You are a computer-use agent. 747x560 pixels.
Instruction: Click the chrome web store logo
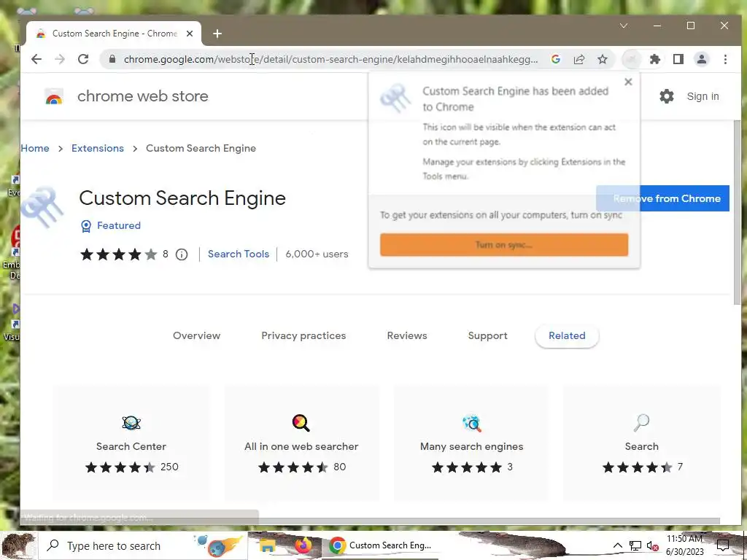pos(54,97)
